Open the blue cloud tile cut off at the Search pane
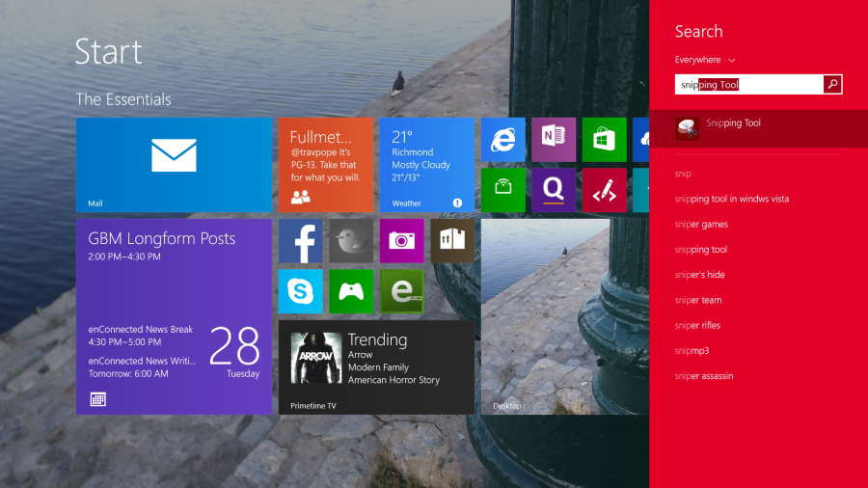 pos(641,140)
